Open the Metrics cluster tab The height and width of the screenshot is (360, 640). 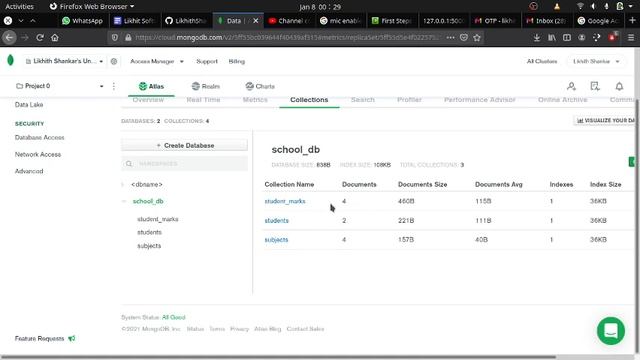[255, 100]
